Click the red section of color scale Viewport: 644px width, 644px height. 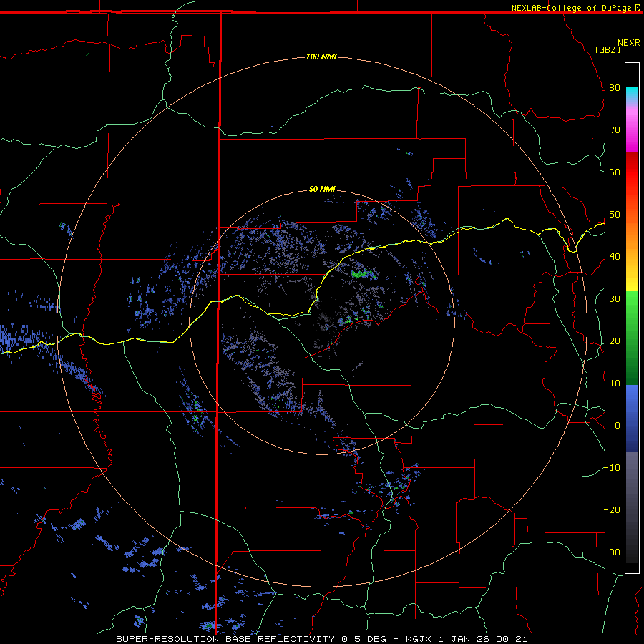point(632,172)
